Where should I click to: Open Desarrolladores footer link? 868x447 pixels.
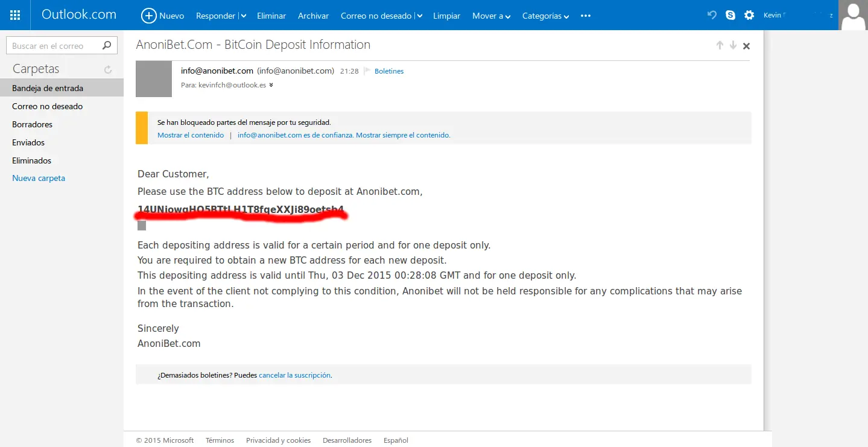pos(347,440)
